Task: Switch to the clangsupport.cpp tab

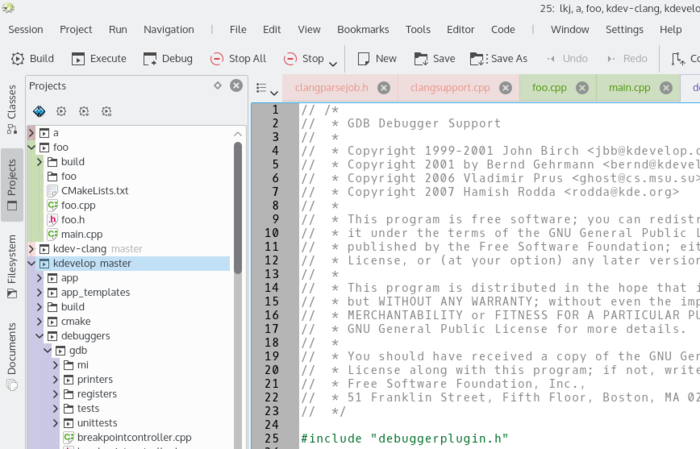Action: coord(450,88)
